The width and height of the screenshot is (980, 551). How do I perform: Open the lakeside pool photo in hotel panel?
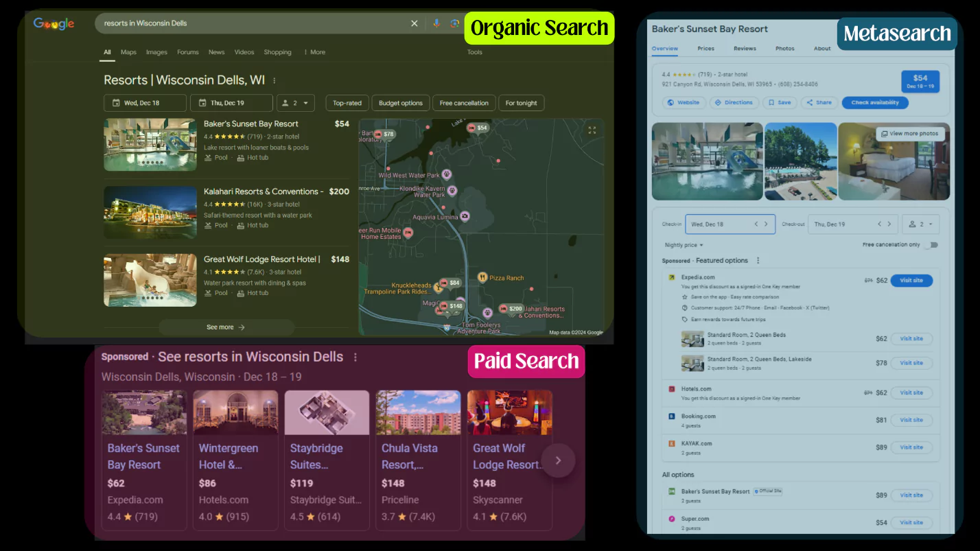(x=801, y=161)
